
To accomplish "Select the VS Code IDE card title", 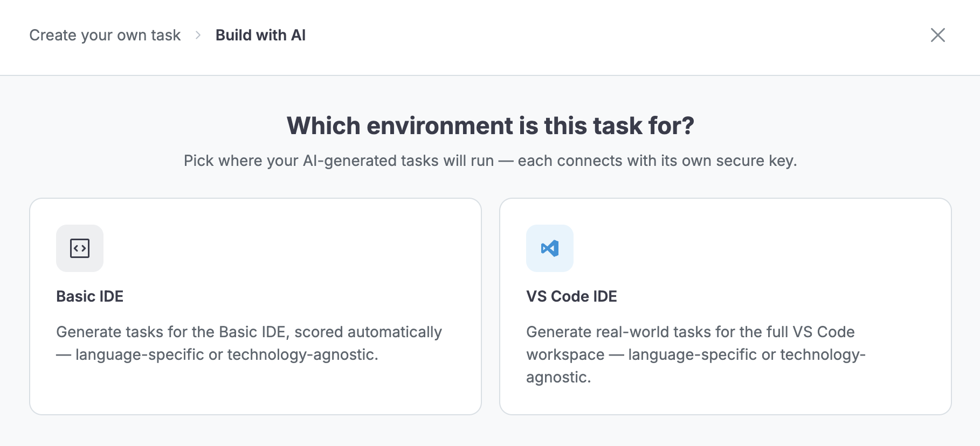I will pos(571,296).
